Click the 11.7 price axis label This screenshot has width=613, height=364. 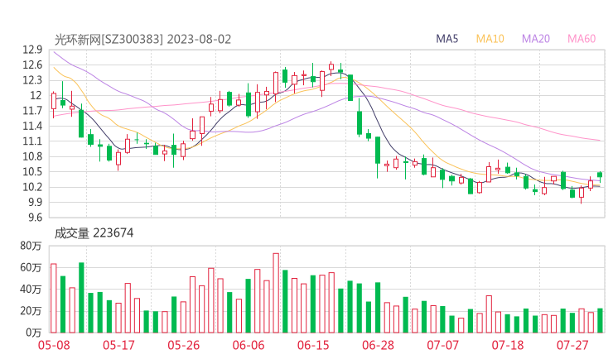[32, 111]
